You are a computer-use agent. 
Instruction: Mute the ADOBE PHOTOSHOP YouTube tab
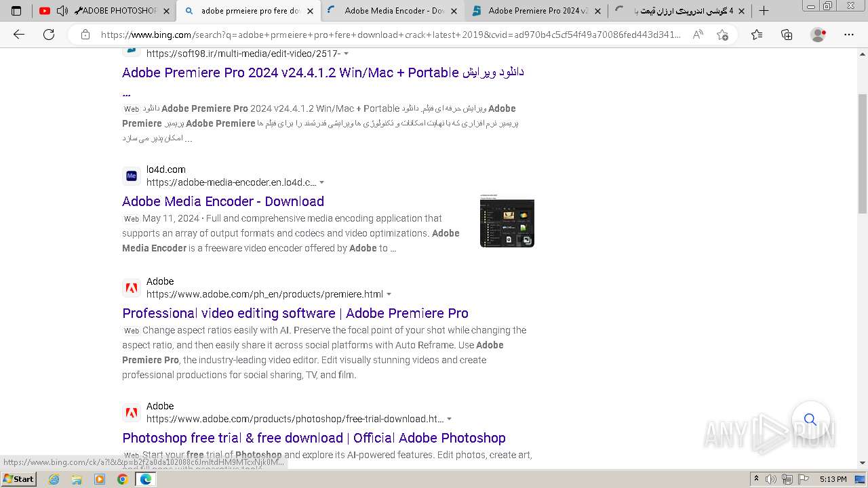[62, 11]
